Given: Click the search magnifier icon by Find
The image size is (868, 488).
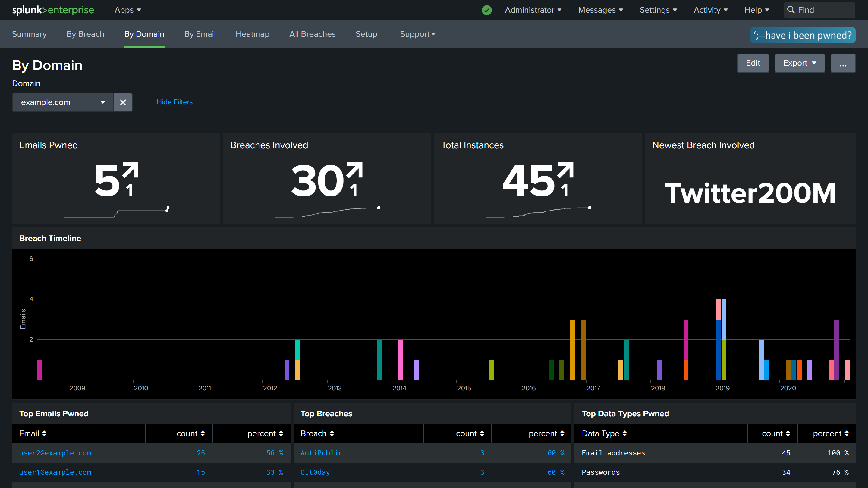Looking at the screenshot, I should 791,10.
